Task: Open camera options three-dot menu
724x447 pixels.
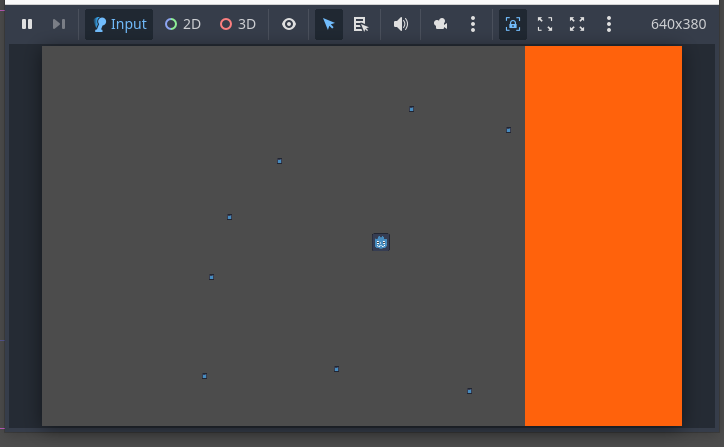Action: click(473, 24)
